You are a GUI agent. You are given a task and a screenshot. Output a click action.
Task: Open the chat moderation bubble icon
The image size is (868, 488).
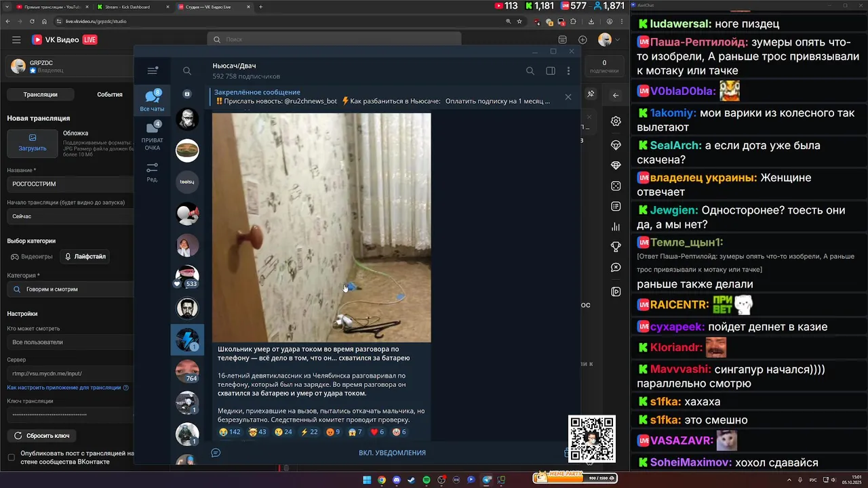pyautogui.click(x=616, y=267)
